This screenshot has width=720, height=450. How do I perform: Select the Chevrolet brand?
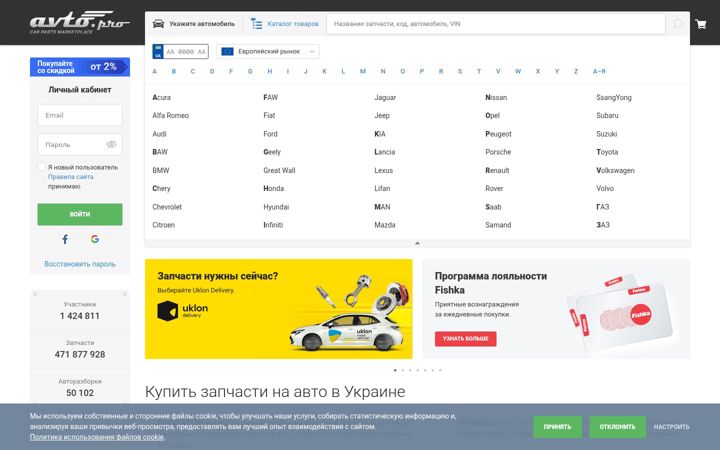tap(167, 207)
